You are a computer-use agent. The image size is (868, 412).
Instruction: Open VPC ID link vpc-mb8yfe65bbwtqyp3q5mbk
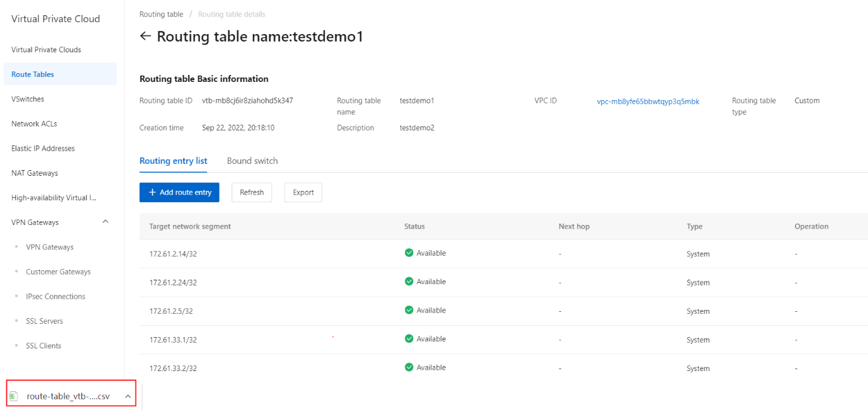[x=648, y=101]
